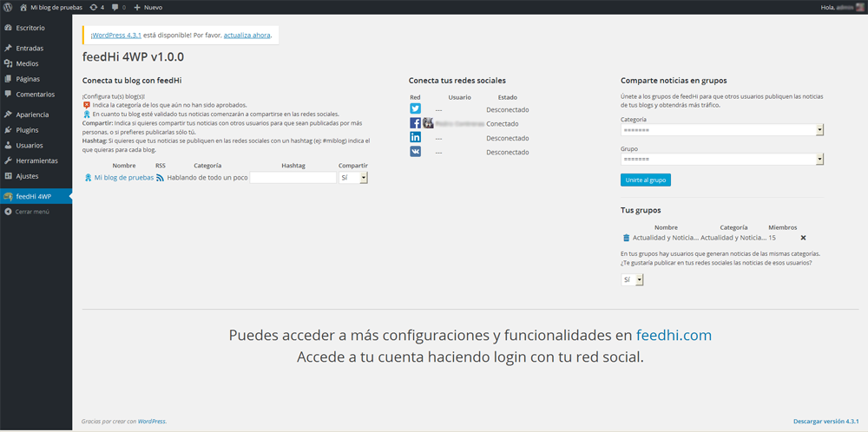This screenshot has height=432, width=868.
Task: Click the Usuarios person icon
Action: click(8, 146)
